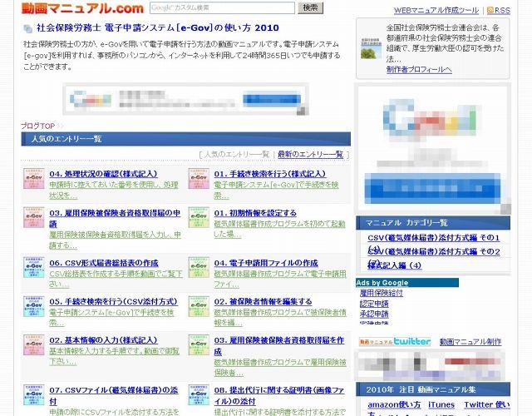Click thumbnail beside 04. 電子申請用ファイルの作成
The image size is (532, 416).
coord(199,267)
